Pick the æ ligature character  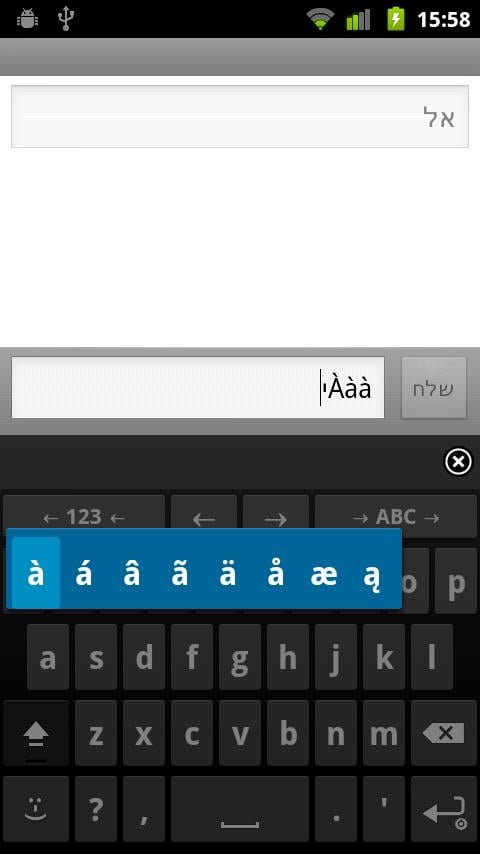point(324,573)
